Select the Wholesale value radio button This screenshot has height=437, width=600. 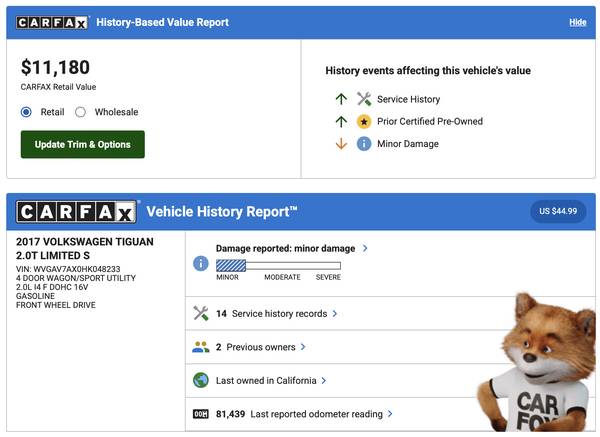tap(81, 112)
